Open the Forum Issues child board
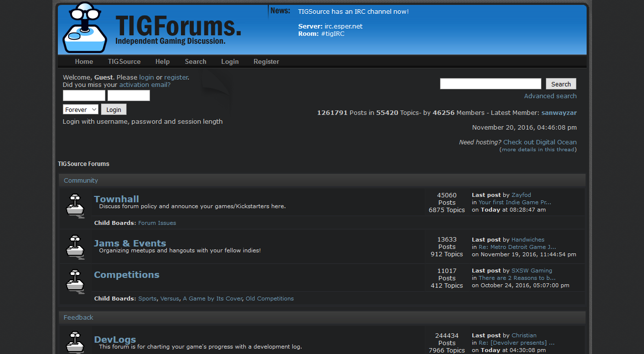The width and height of the screenshot is (644, 354). 157,223
